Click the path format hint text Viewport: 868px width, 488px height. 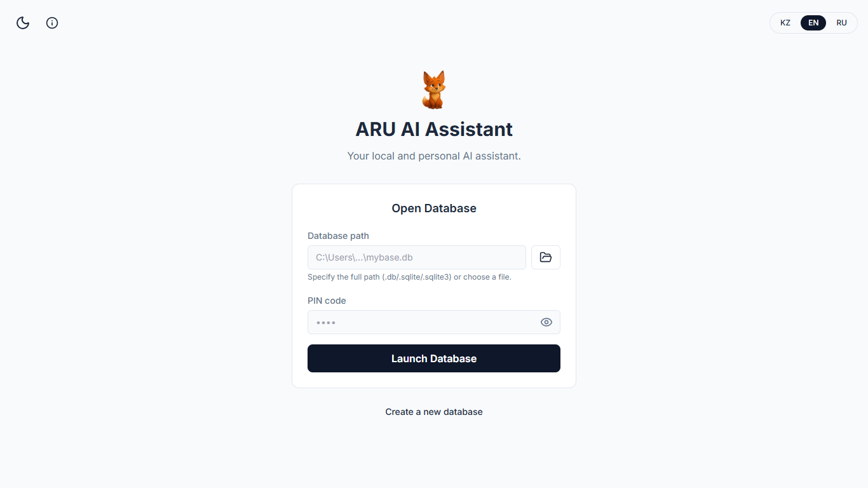pyautogui.click(x=409, y=276)
